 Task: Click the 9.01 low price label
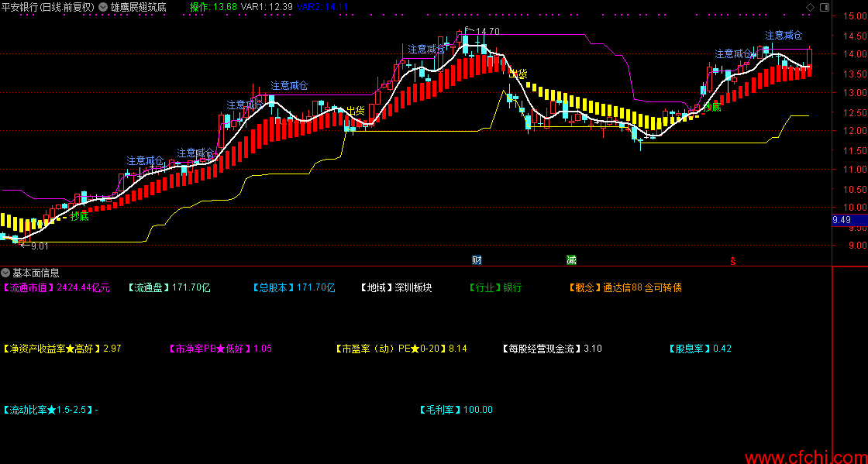40,246
